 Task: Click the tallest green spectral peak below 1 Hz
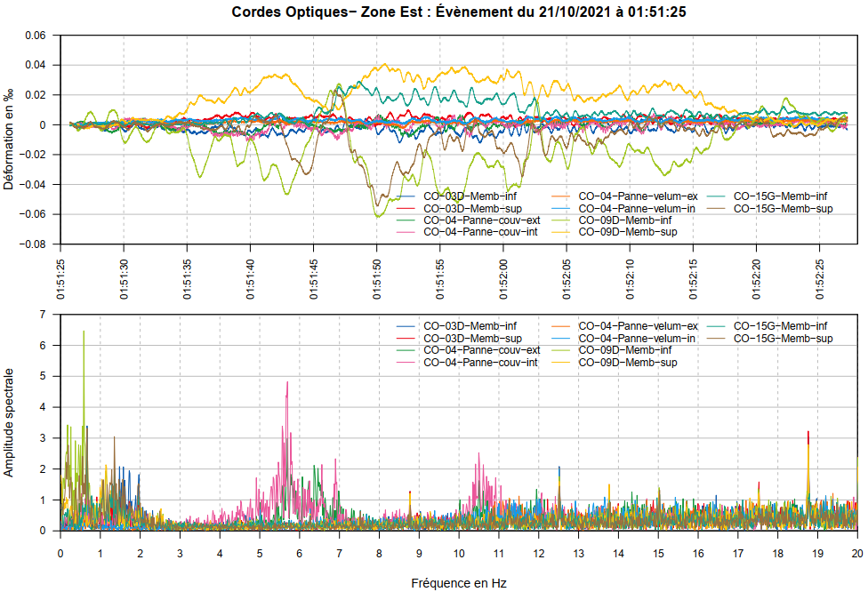click(84, 332)
